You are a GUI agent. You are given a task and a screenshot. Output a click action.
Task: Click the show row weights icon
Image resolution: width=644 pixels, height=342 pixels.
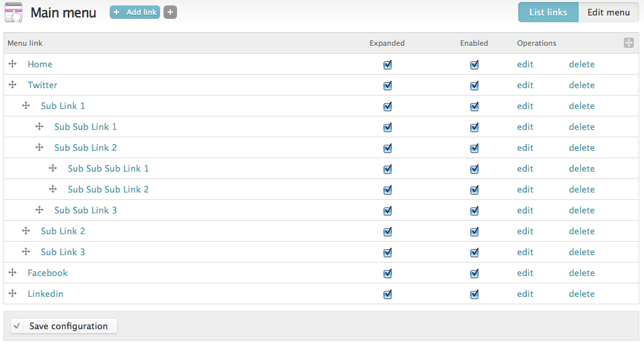629,43
